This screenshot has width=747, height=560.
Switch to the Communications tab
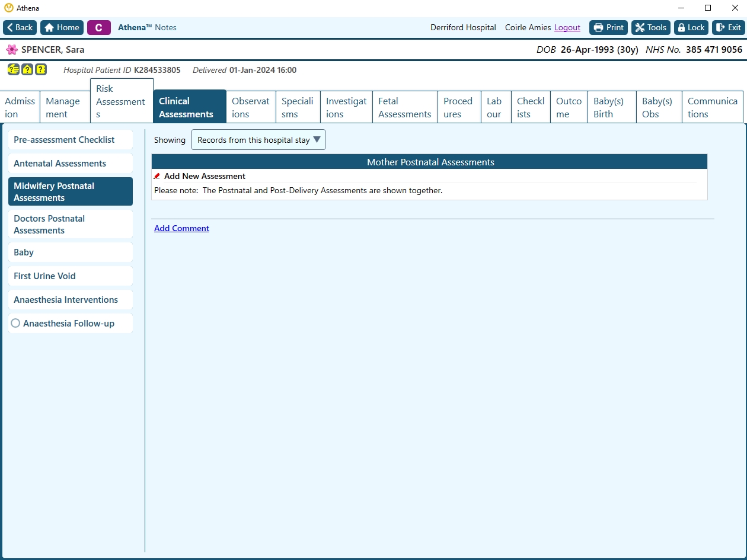[x=713, y=107]
